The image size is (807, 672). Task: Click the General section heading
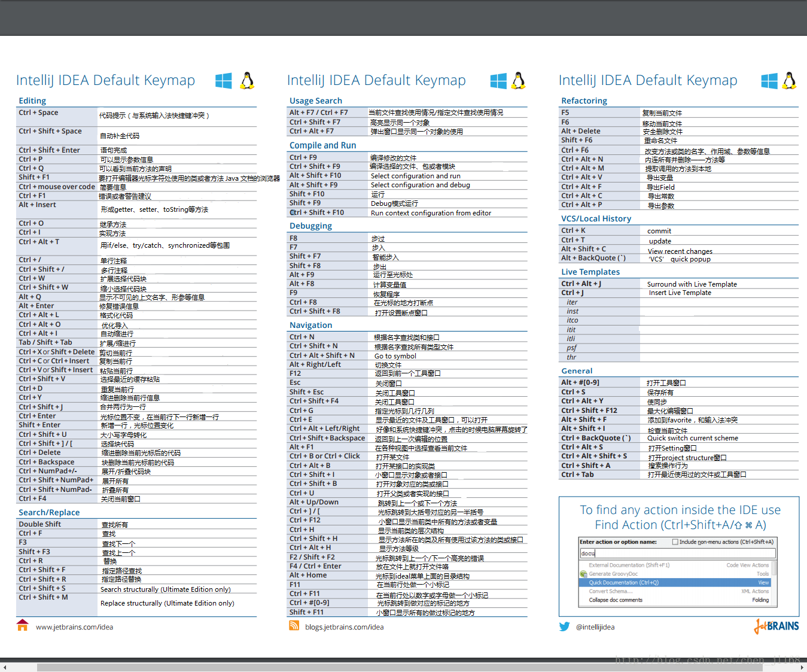click(577, 371)
